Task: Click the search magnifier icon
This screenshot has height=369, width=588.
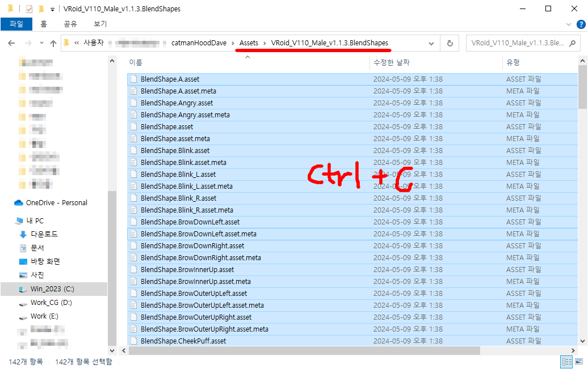Action: tap(572, 43)
